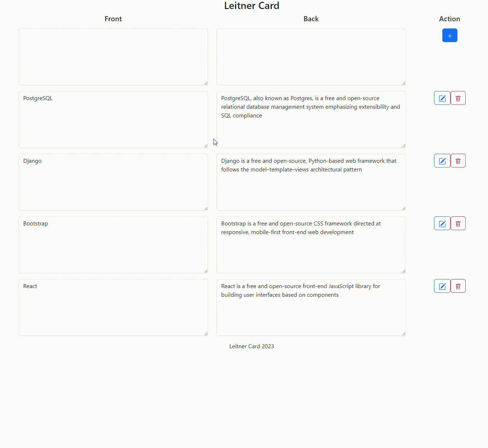This screenshot has width=488, height=448.
Task: Click the PostgreSQL front textarea
Action: (113, 120)
